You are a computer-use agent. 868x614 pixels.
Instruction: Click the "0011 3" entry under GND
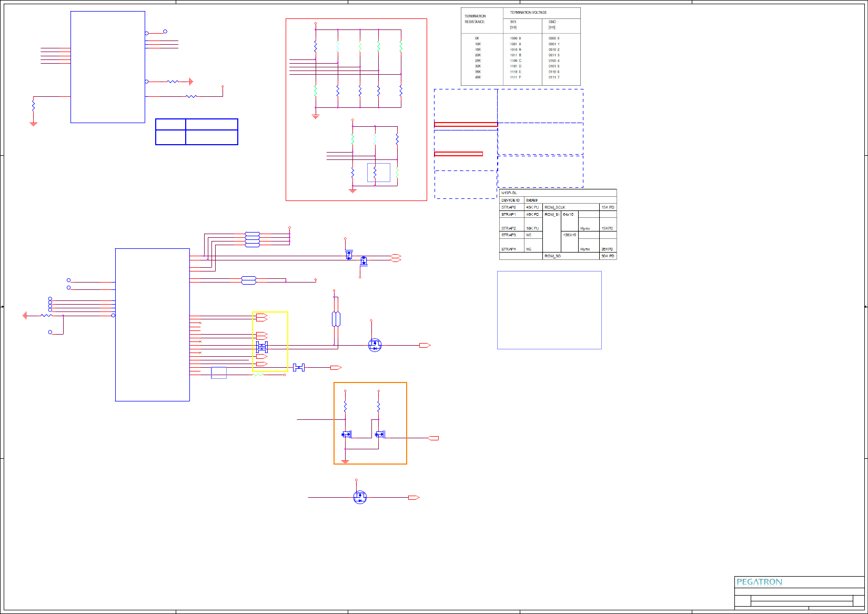(x=554, y=55)
